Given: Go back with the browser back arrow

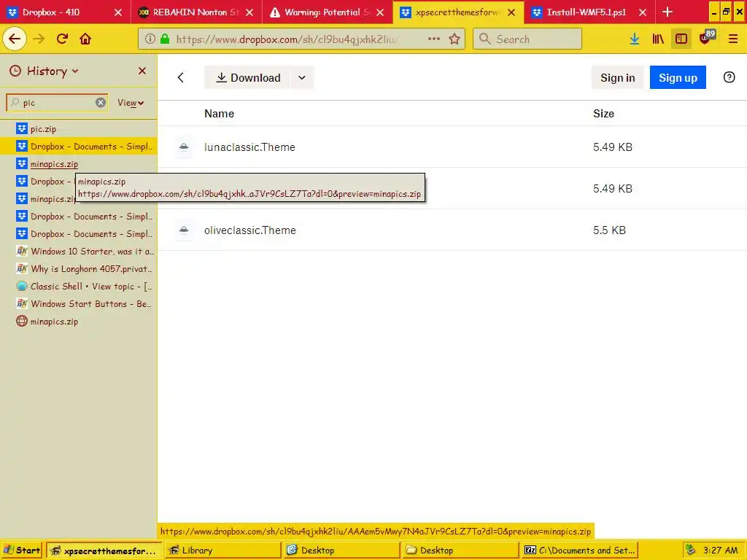Looking at the screenshot, I should click(15, 39).
